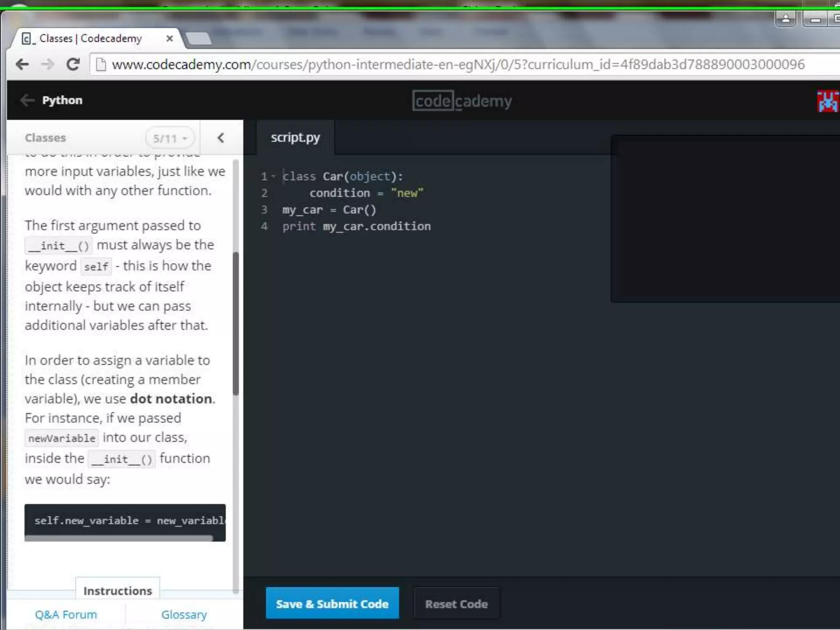Minimize the browser window
This screenshot has width=840, height=630.
point(815,19)
